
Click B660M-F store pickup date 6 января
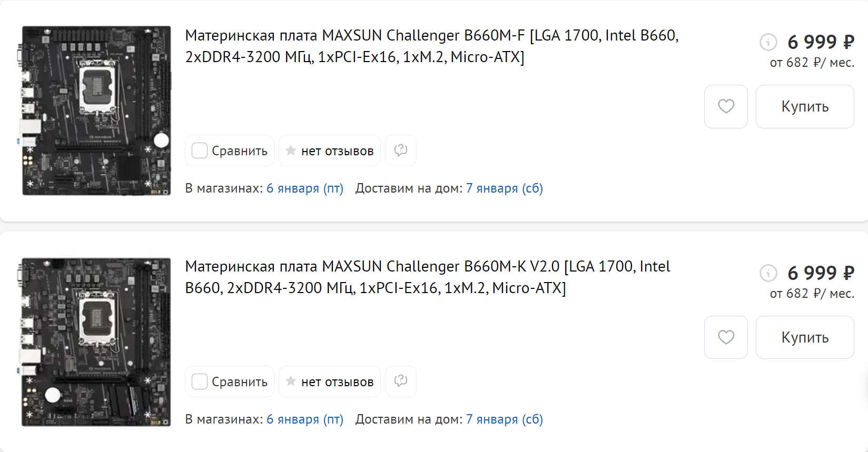tap(304, 188)
